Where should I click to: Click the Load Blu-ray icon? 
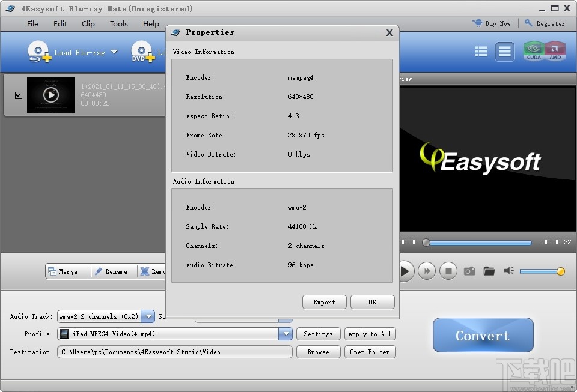tap(38, 52)
